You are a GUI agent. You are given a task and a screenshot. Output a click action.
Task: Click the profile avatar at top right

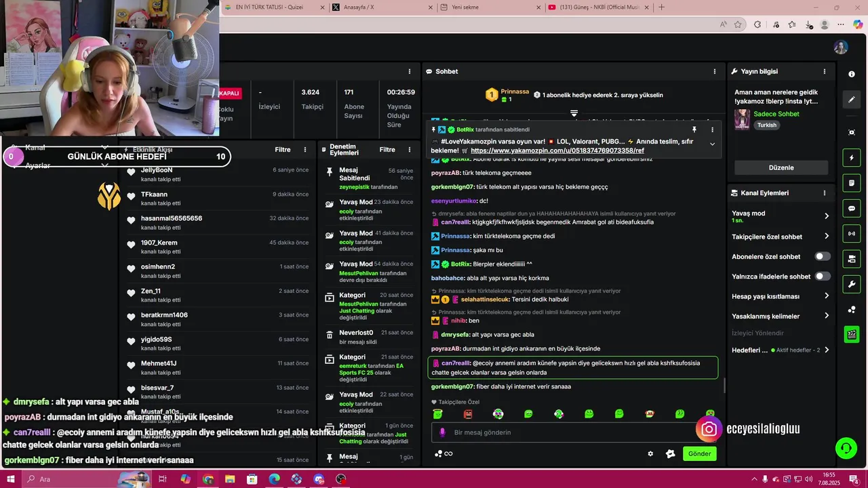[841, 47]
